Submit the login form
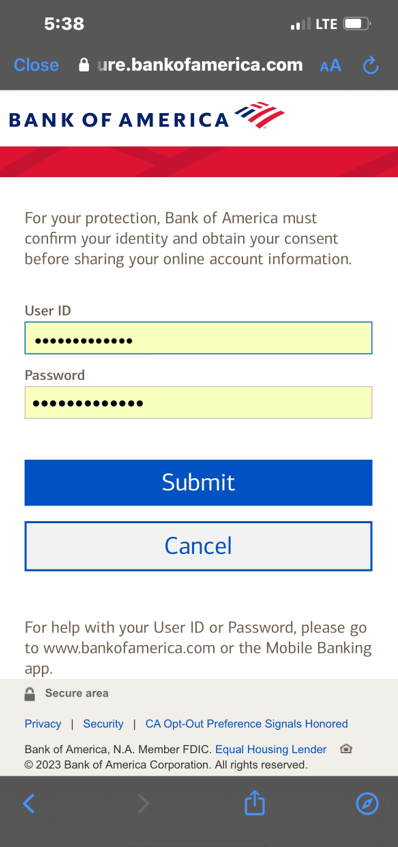Image resolution: width=398 pixels, height=847 pixels. tap(198, 482)
